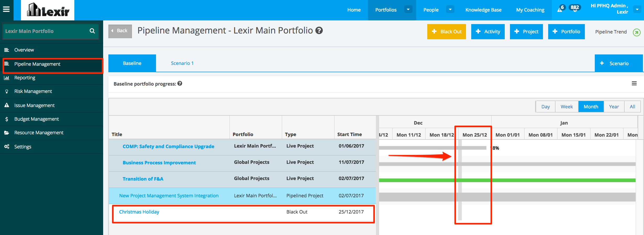Set the timeline view to Year
This screenshot has width=644, height=235.
[x=614, y=107]
